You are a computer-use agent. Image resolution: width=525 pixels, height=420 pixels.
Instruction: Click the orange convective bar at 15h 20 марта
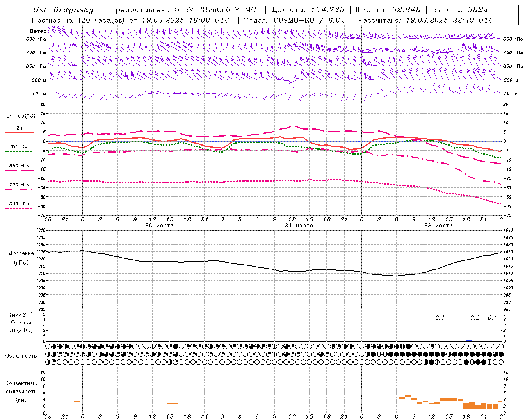173,404
